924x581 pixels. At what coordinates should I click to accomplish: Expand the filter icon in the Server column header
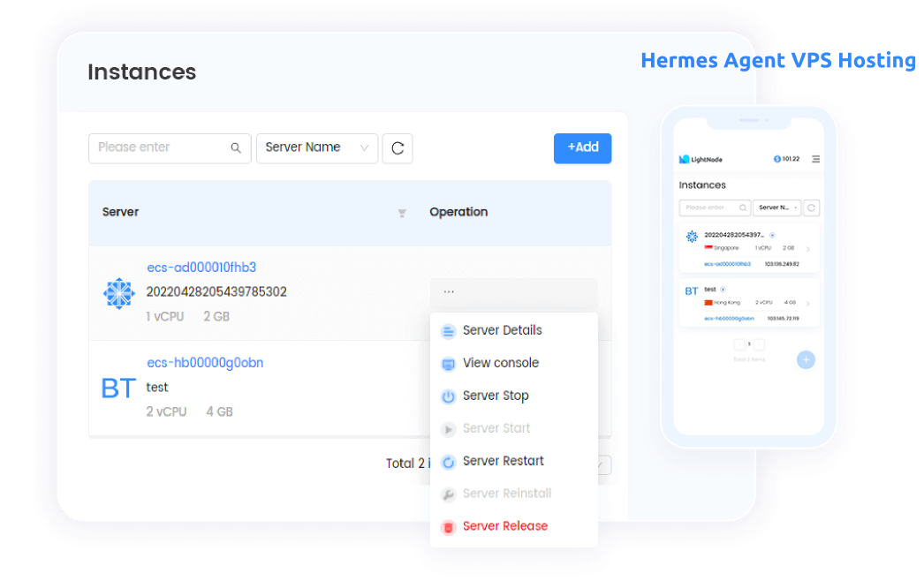(x=402, y=213)
